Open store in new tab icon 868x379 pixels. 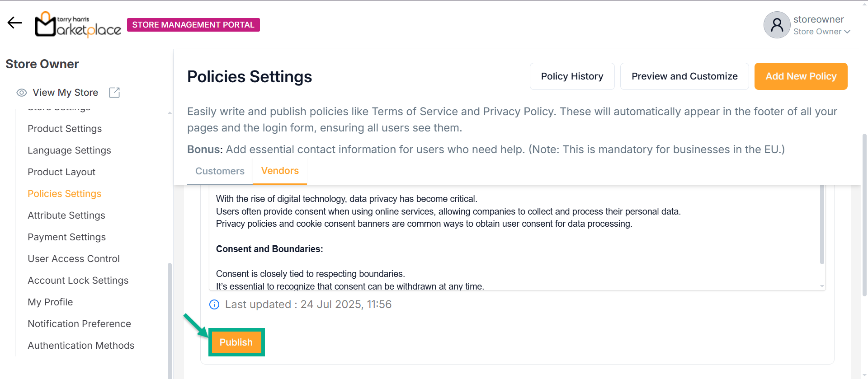(x=114, y=93)
